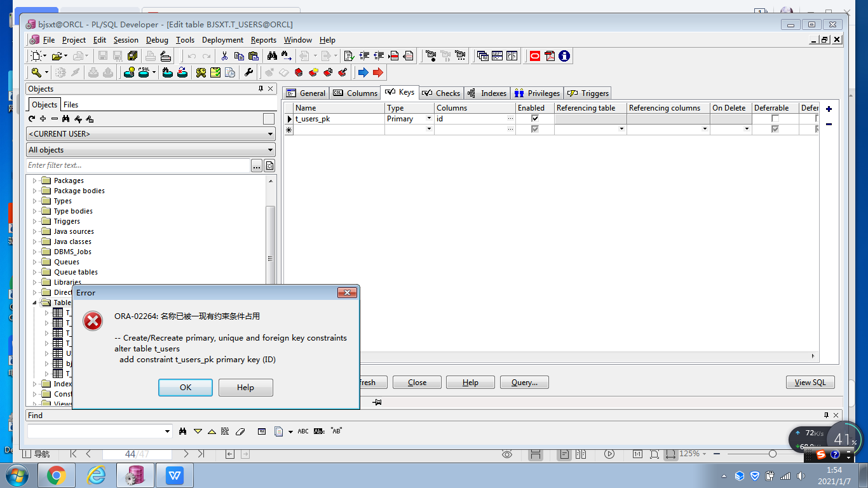Click the Copy toolbar icon
Image resolution: width=868 pixels, height=488 pixels.
[239, 56]
